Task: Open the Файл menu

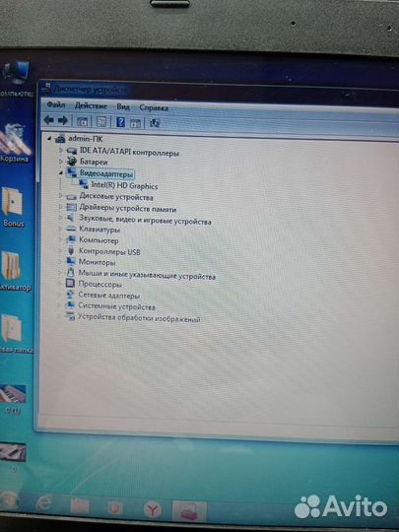Action: (x=56, y=104)
